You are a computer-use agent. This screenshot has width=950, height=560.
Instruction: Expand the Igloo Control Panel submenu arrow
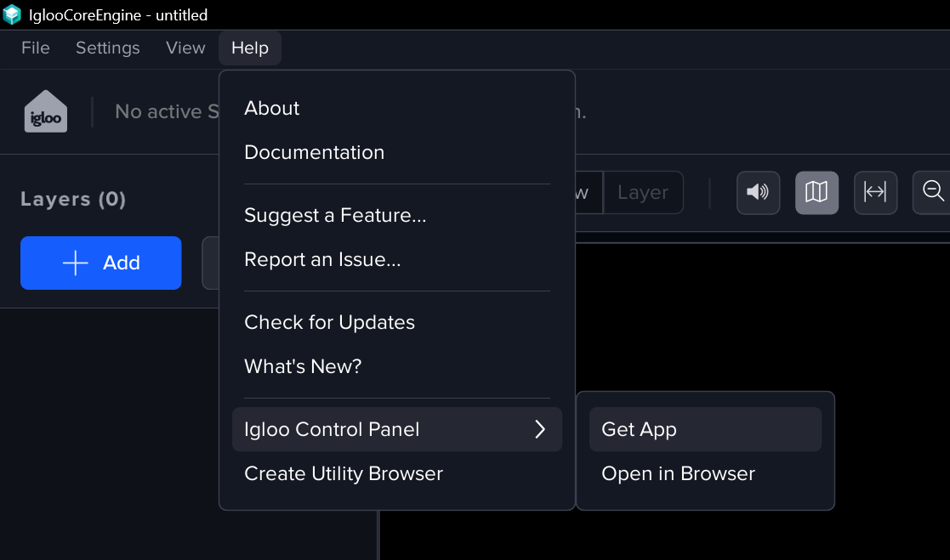[539, 429]
